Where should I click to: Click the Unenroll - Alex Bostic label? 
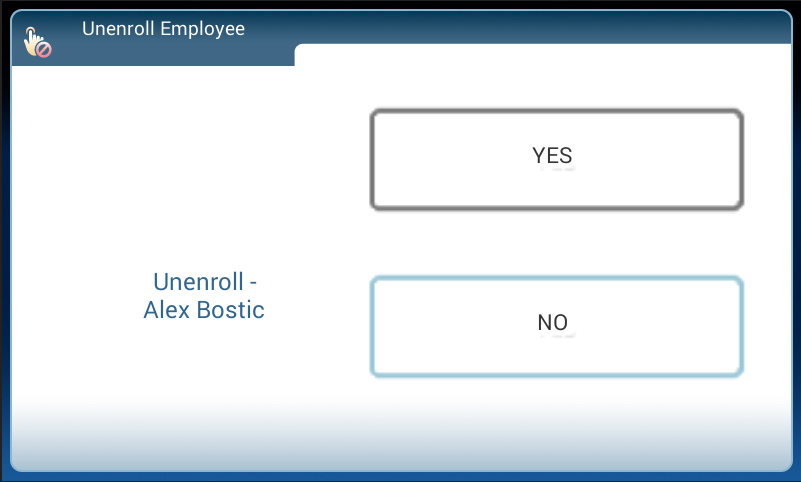coord(204,296)
